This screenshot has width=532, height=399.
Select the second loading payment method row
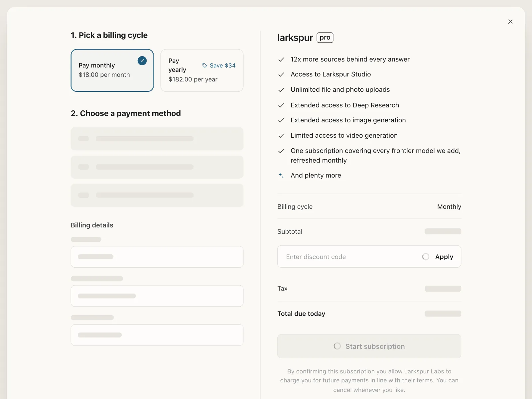(x=157, y=167)
